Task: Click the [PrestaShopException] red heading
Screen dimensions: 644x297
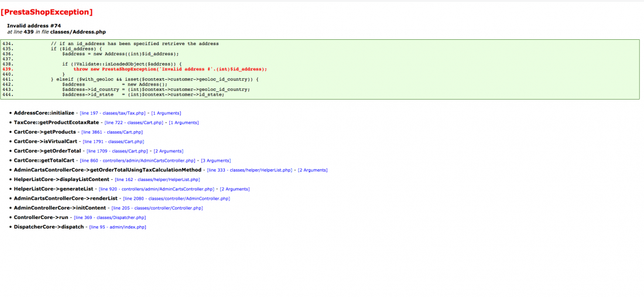Action: (47, 12)
